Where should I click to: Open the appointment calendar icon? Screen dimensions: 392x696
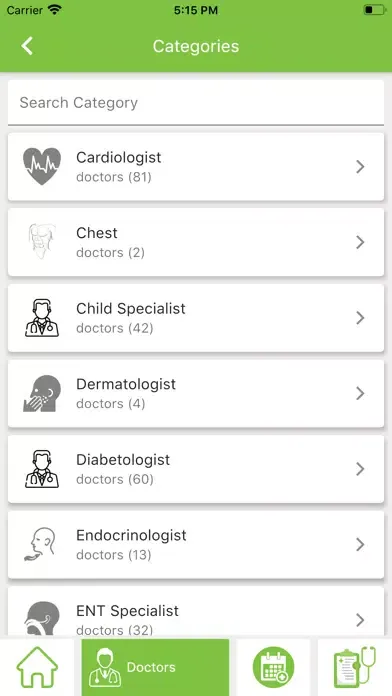[x=273, y=667]
